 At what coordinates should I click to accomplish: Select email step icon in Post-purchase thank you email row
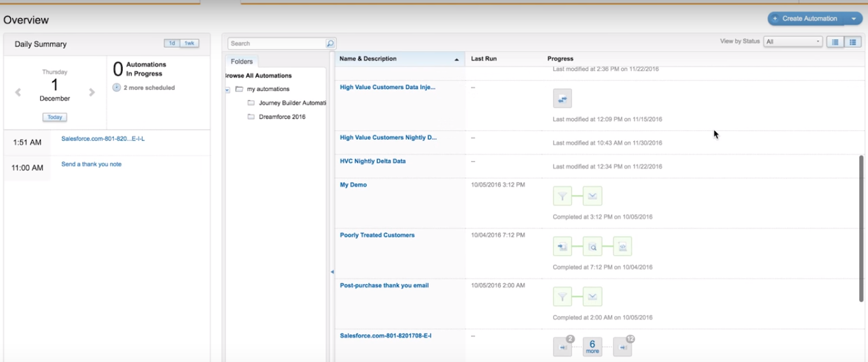coord(592,296)
